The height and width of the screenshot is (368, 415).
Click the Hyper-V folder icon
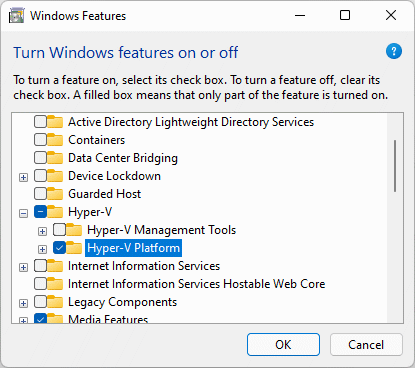[x=55, y=212]
